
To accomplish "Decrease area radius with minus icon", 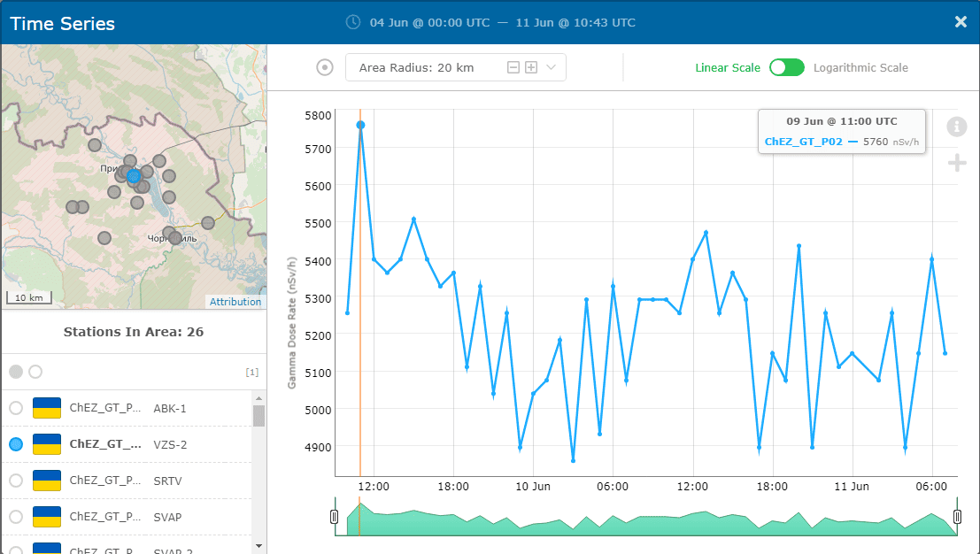I will (x=513, y=68).
